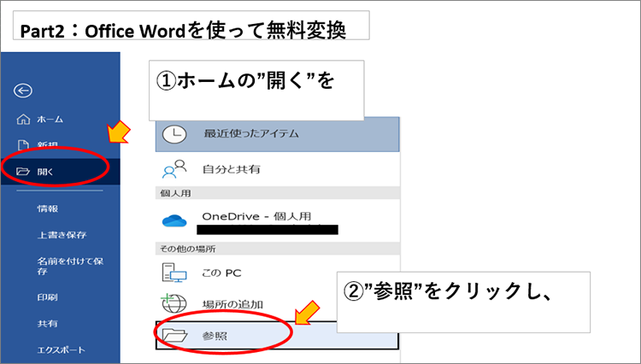Select 情報 in the backstage sidebar
Screen dimensions: 641x364
[48, 208]
